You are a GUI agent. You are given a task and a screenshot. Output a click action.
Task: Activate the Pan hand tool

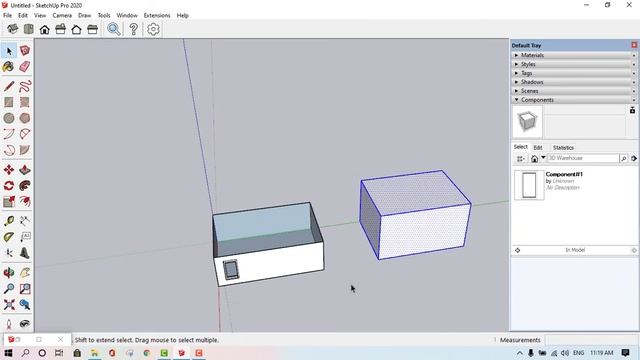click(x=25, y=273)
